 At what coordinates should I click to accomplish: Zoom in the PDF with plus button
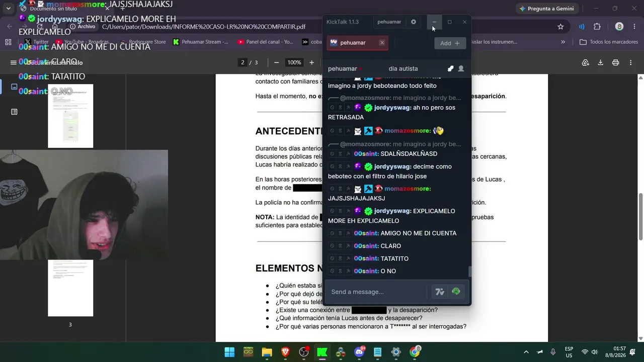[x=311, y=62]
